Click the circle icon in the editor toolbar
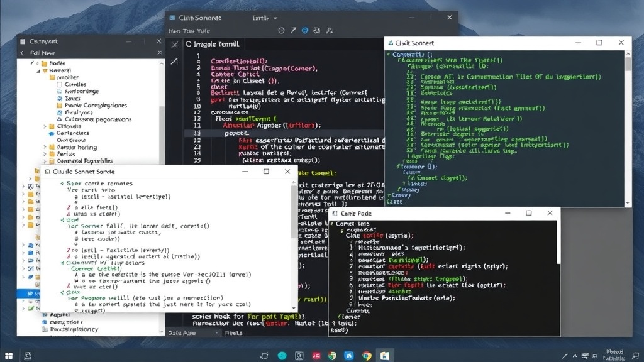The width and height of the screenshot is (644, 362). (281, 30)
